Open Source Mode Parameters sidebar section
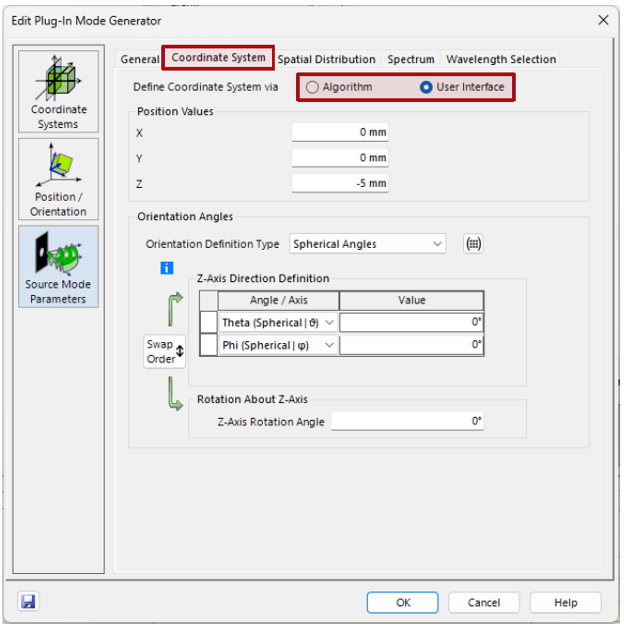 point(58,266)
